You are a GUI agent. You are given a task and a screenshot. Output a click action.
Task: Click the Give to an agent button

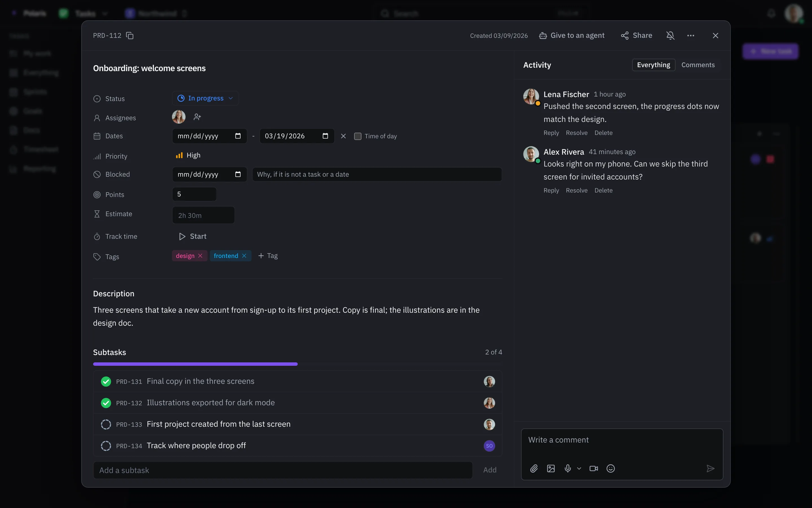(x=572, y=36)
